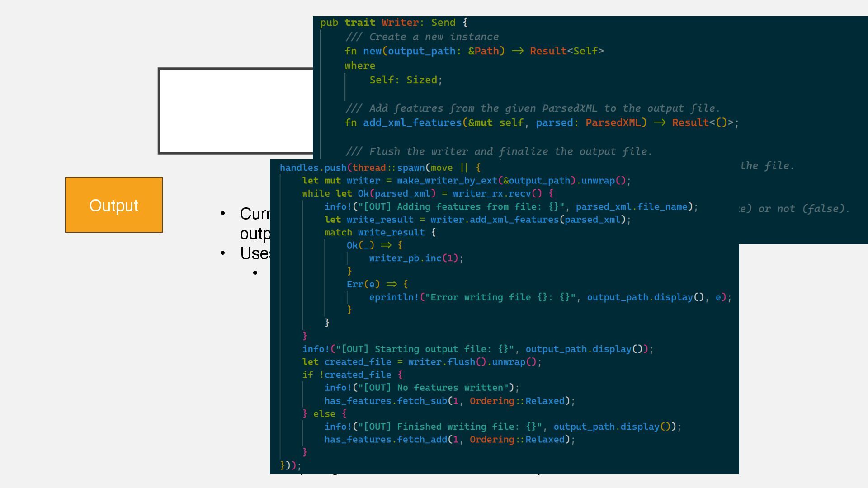
Task: Click the eprintln 'Error writing file' line
Action: [550, 297]
